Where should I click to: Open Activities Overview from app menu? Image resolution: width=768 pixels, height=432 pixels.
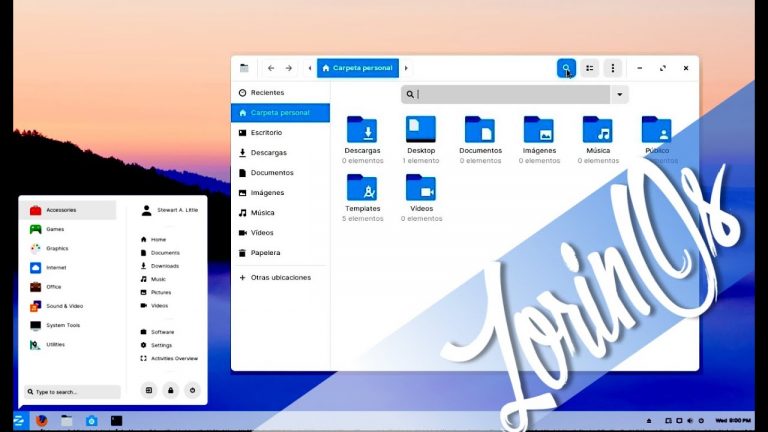click(x=169, y=359)
